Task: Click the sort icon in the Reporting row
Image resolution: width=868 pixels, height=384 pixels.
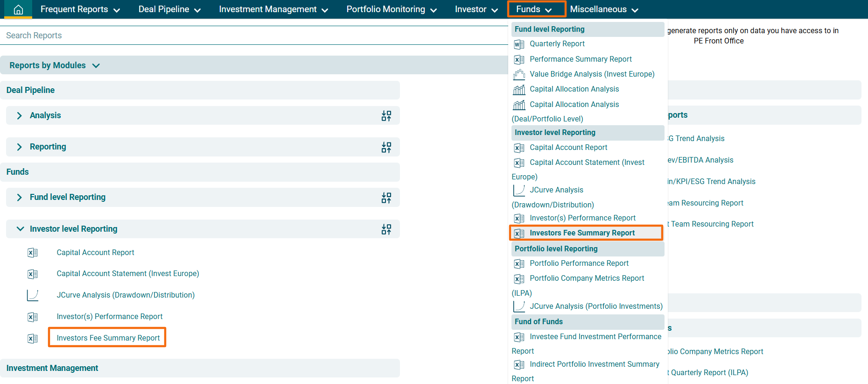Action: (x=386, y=147)
